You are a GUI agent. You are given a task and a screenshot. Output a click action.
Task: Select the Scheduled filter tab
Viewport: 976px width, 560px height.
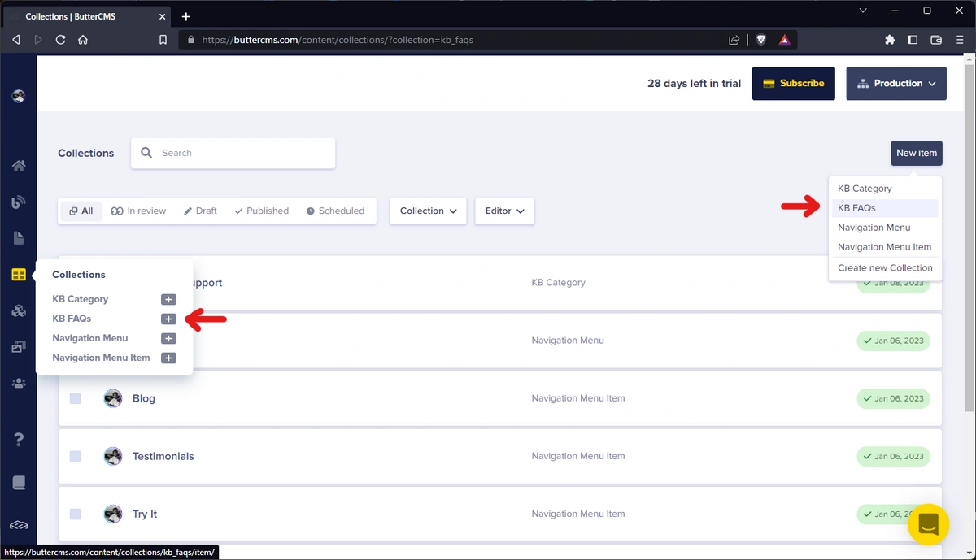[335, 211]
